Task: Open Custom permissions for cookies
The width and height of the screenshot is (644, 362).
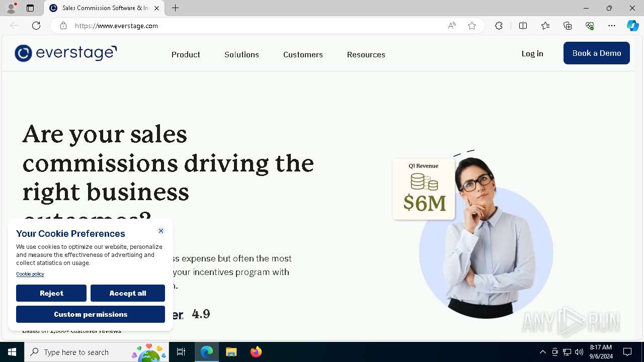Action: [x=91, y=314]
